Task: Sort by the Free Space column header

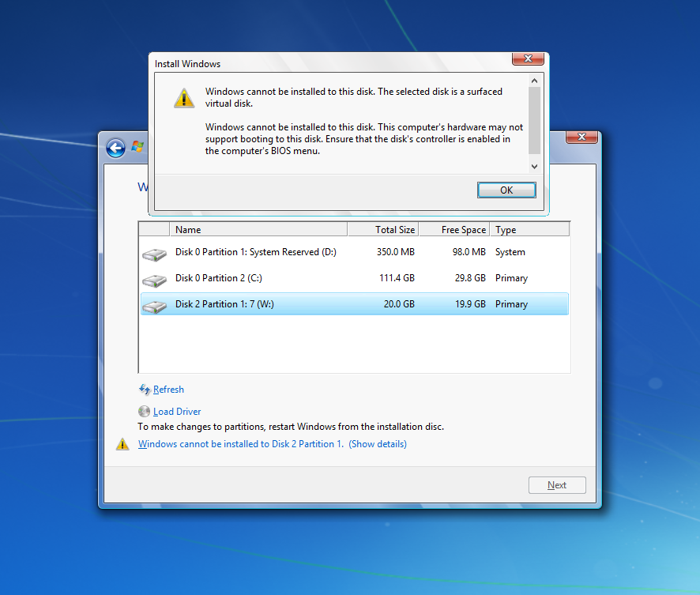Action: click(x=454, y=229)
